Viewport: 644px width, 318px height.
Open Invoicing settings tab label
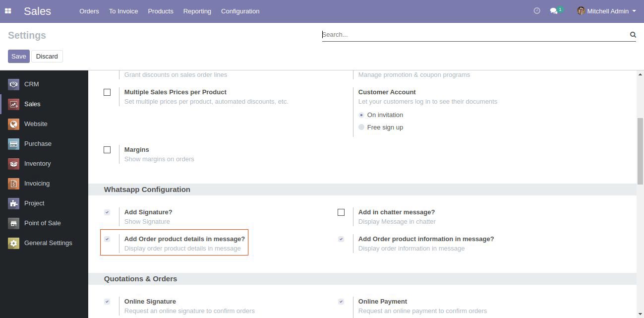[x=37, y=184]
